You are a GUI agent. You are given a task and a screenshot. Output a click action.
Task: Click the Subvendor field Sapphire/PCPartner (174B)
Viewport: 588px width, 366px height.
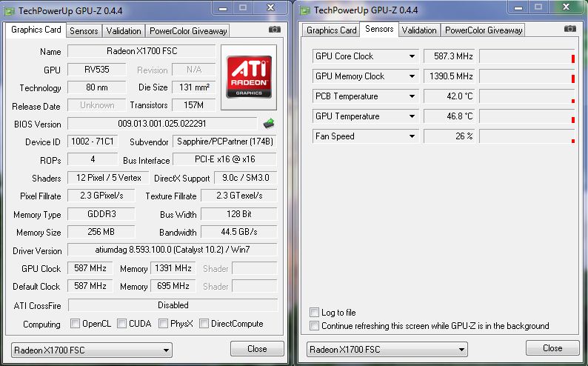click(224, 142)
